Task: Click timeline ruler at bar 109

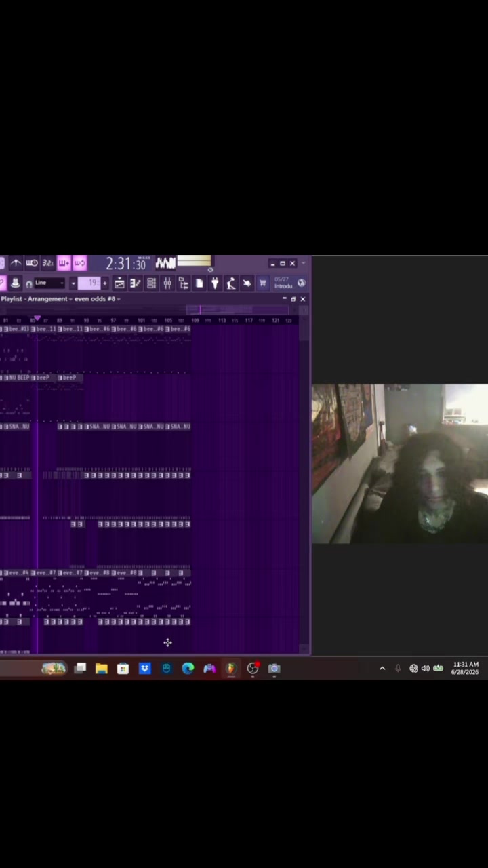Action: click(195, 320)
